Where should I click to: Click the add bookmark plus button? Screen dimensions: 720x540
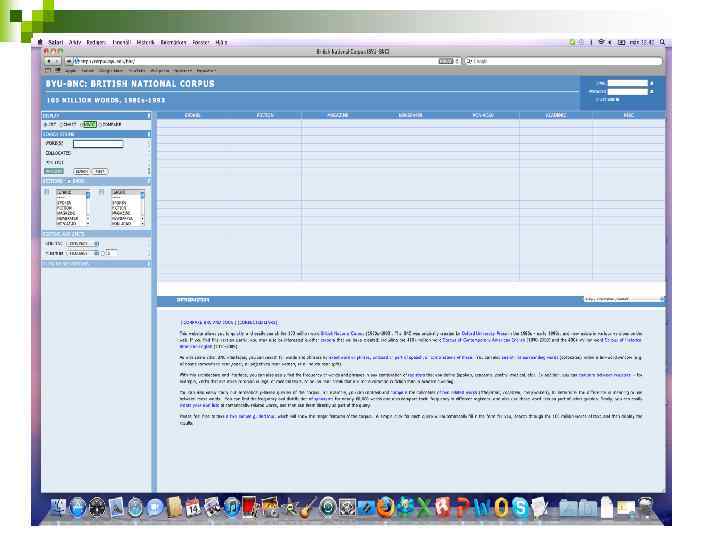69,61
